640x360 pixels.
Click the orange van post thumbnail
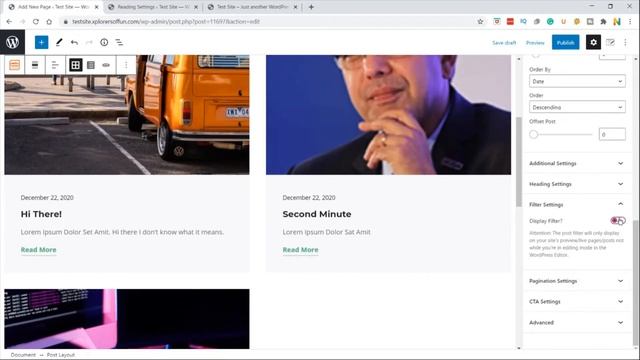(127, 115)
